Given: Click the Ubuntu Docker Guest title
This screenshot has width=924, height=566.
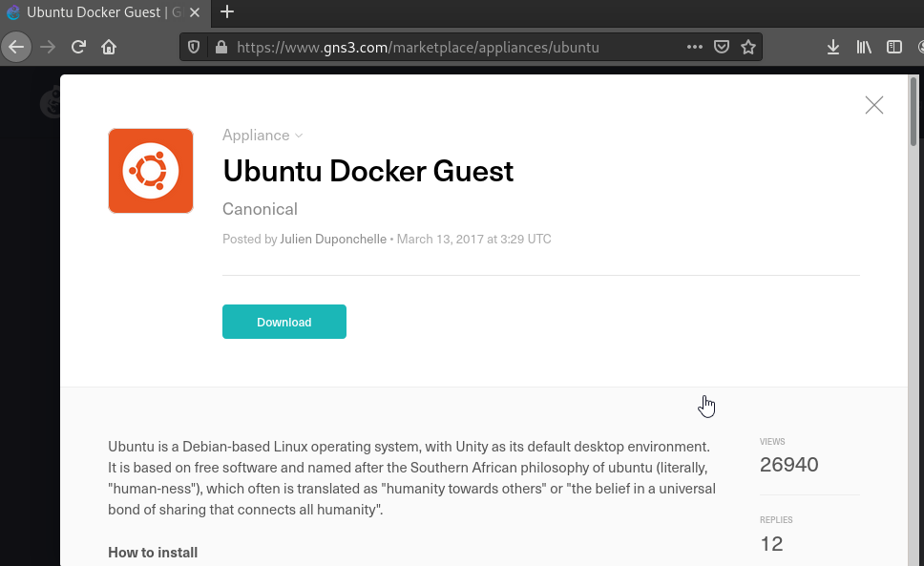Looking at the screenshot, I should coord(367,172).
